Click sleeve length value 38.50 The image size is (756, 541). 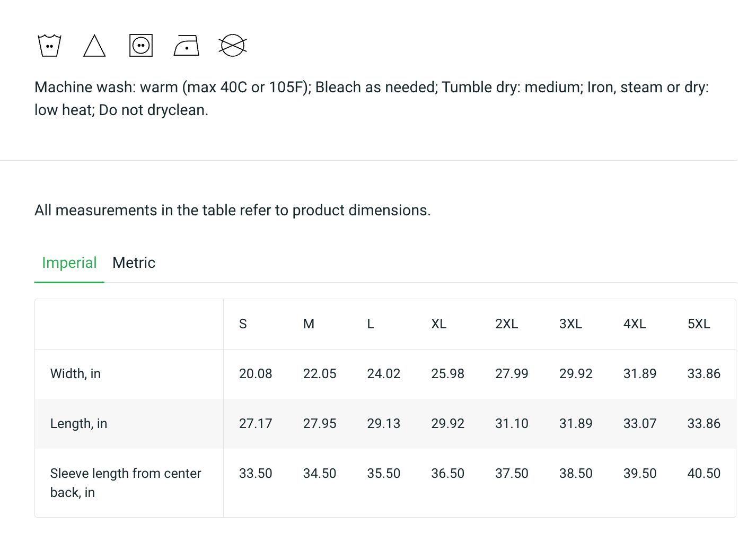576,474
